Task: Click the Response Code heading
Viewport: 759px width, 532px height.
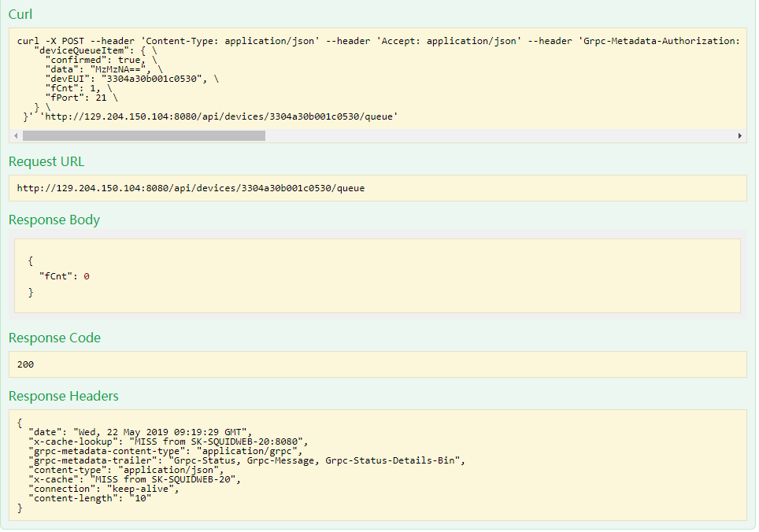Action: [54, 338]
